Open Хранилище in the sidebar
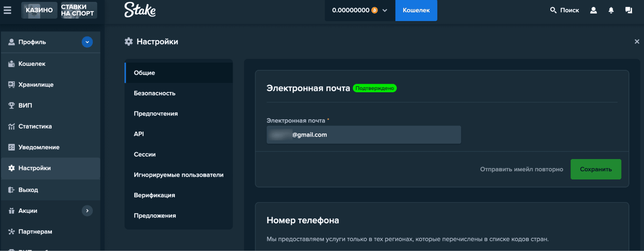 [x=51, y=85]
